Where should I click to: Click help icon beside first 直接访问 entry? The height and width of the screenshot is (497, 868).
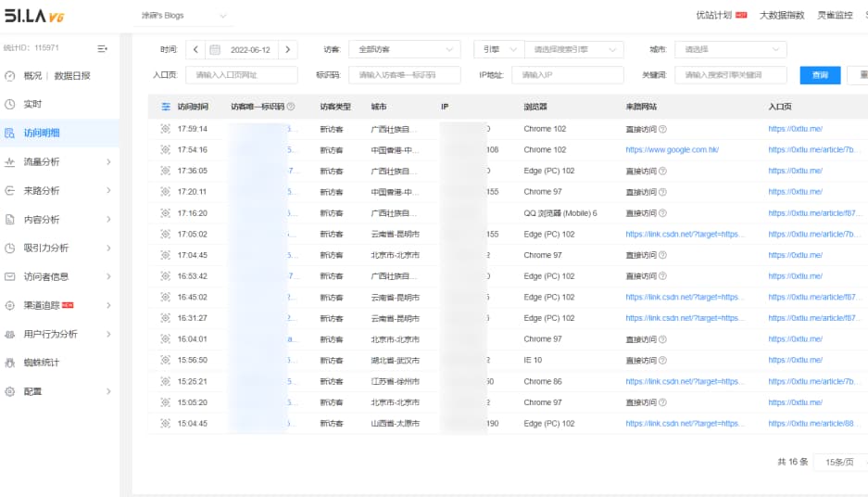point(662,129)
